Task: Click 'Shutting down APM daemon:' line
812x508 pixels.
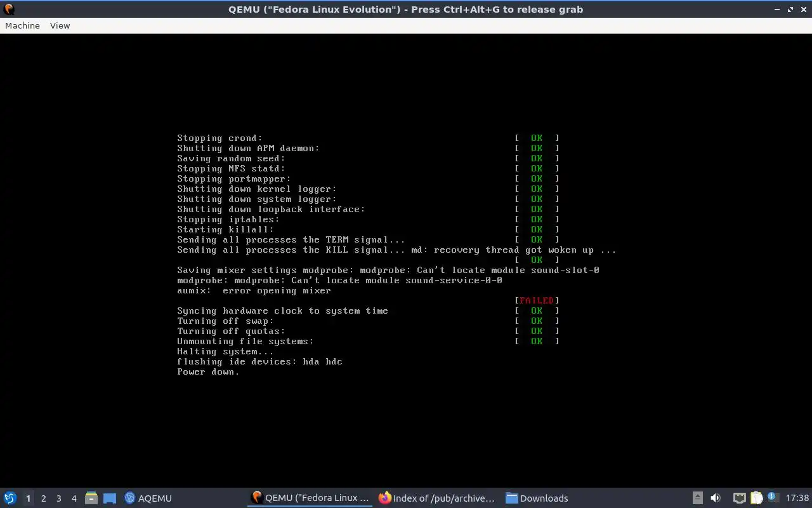Action: [x=248, y=148]
